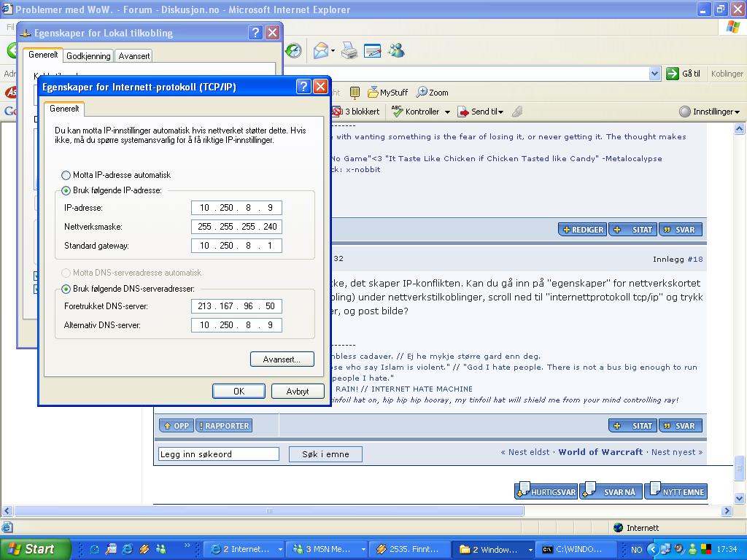This screenshot has height=560, width=747.
Task: Select 'Bruk følgende DNS-serveradresser' radio button
Action: (66, 289)
